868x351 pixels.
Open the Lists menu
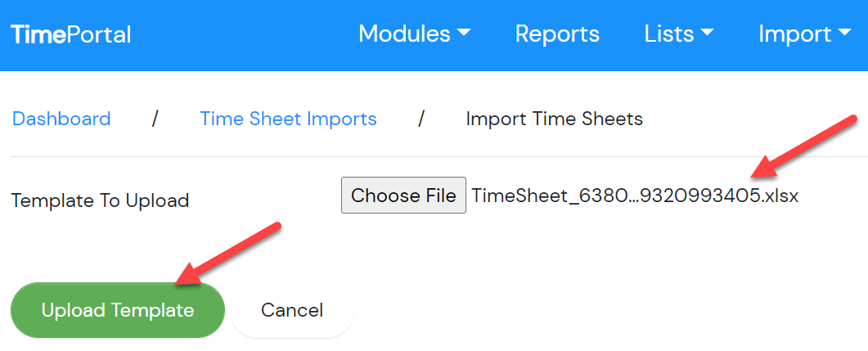tap(679, 34)
